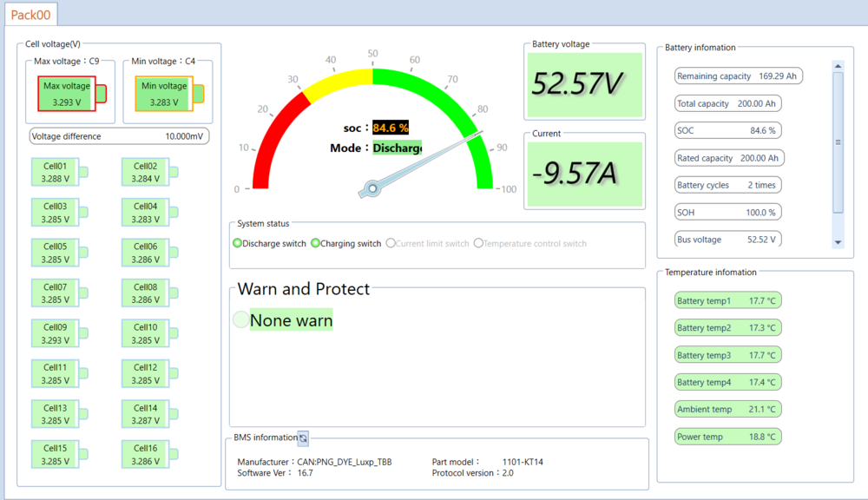Select the Cell13 battery icon

[x=59, y=414]
